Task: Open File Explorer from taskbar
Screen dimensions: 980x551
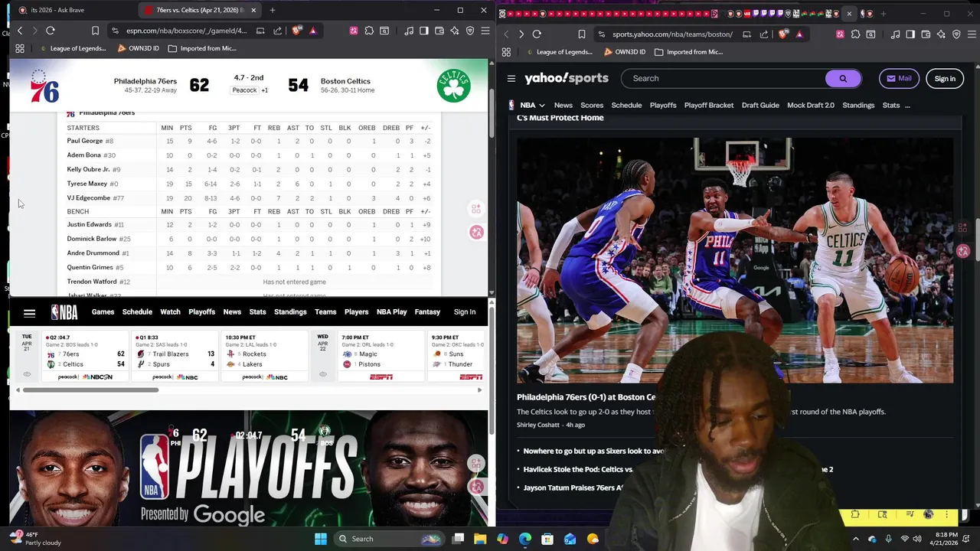Action: [480, 539]
